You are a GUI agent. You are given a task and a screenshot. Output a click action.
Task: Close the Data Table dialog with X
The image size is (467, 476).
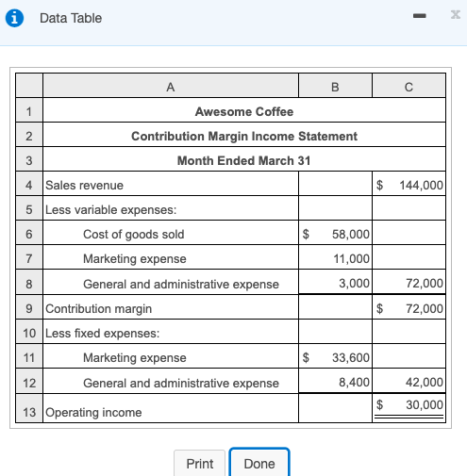point(456,15)
